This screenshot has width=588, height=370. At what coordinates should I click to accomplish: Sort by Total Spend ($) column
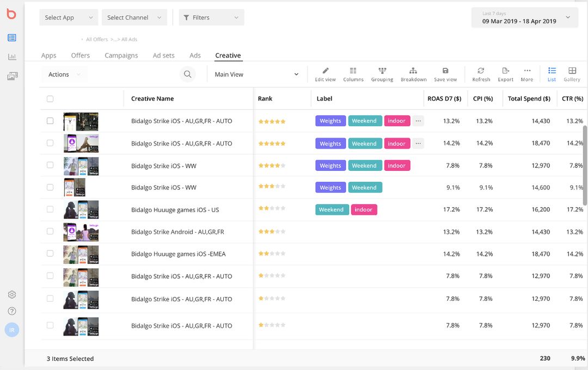pos(529,98)
